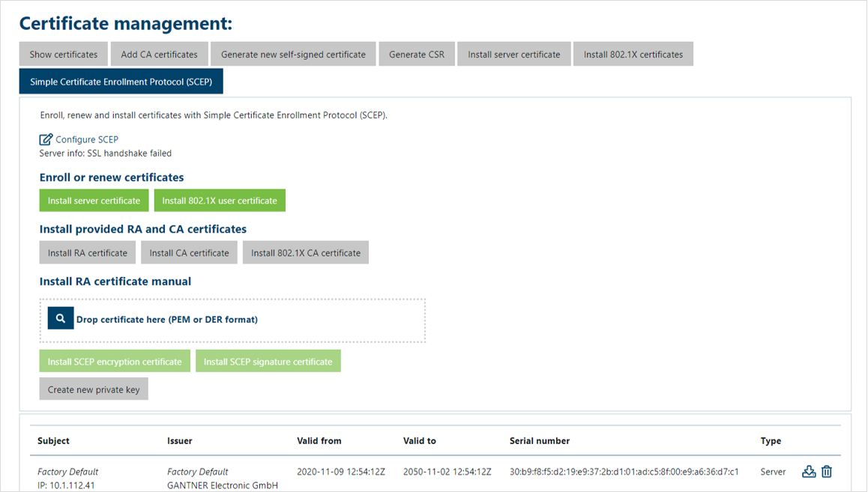Click green Install server certificate button
This screenshot has width=868, height=492.
pyautogui.click(x=94, y=200)
